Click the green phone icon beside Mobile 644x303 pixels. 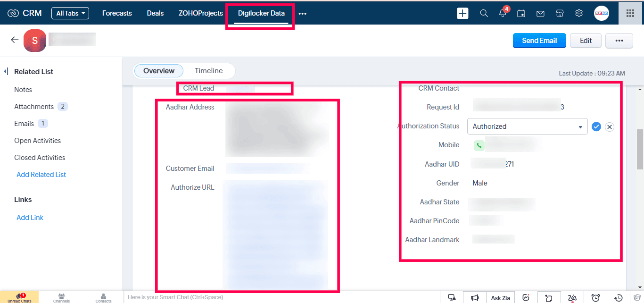[479, 145]
